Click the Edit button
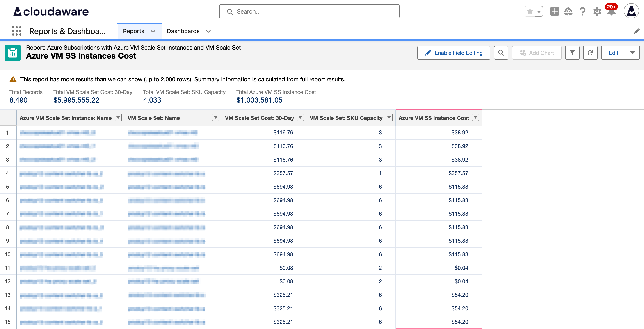 pos(614,53)
